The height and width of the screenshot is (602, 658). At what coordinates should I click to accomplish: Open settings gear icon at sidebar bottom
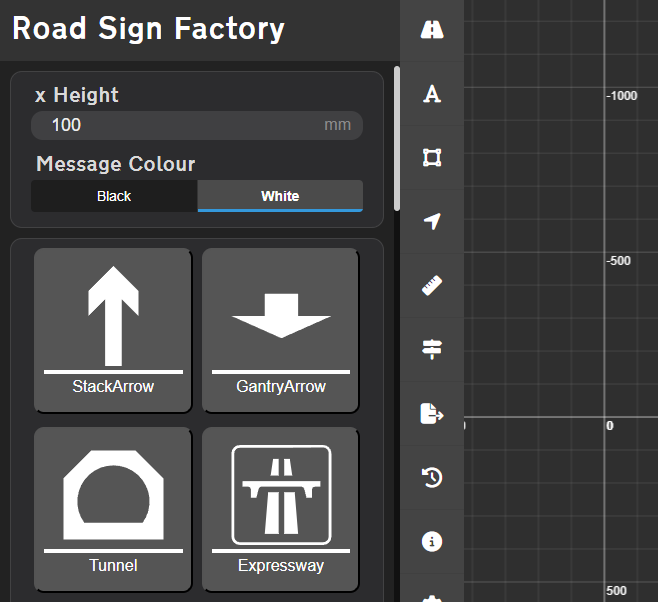click(432, 596)
